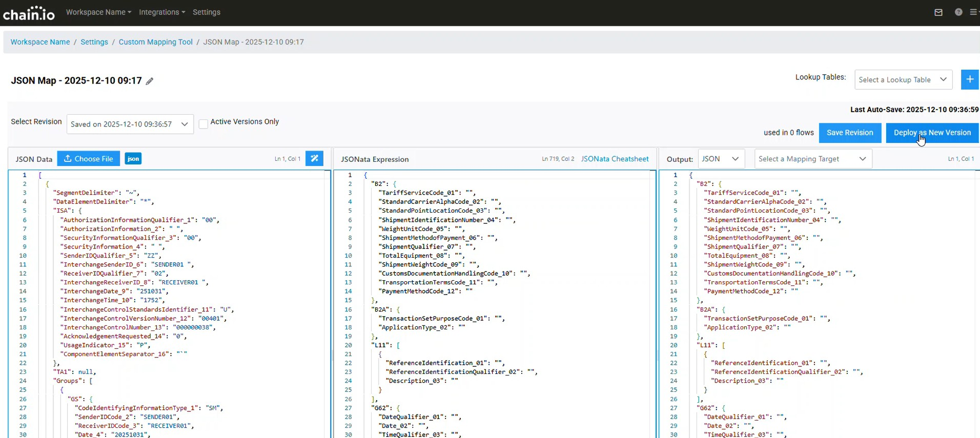
Task: Click the chain.io logo
Action: point(29,13)
